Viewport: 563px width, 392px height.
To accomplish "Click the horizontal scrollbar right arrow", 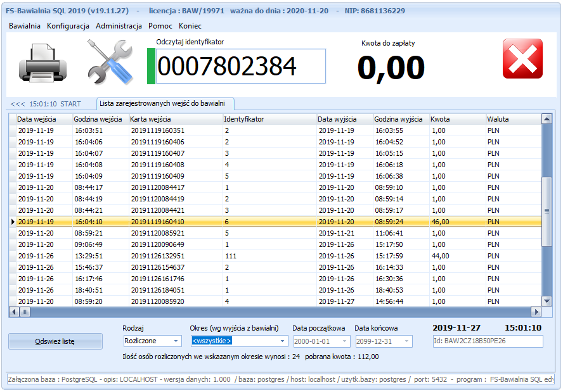I will 536,312.
